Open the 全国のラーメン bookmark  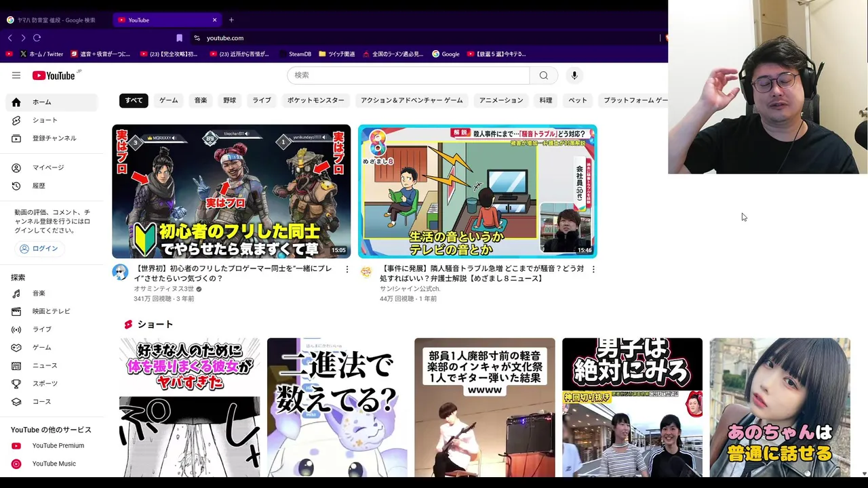tap(393, 54)
